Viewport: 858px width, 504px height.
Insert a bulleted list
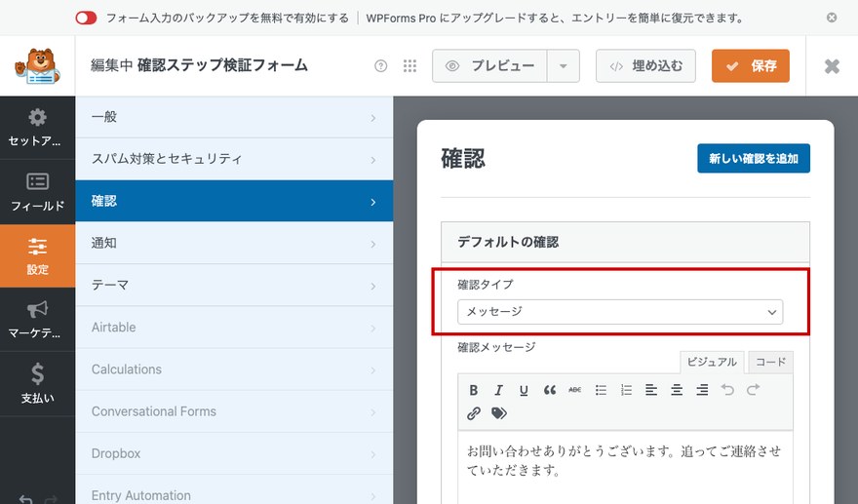tap(601, 390)
